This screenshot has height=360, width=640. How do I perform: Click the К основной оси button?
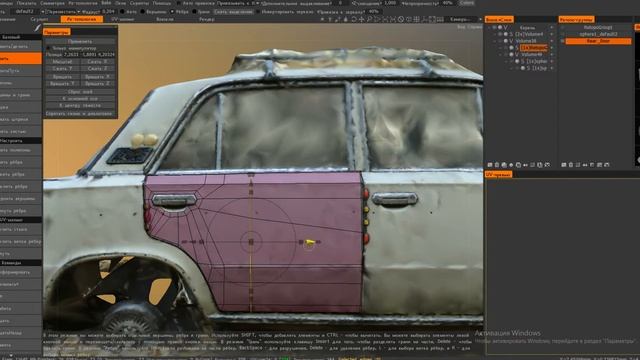(80, 98)
